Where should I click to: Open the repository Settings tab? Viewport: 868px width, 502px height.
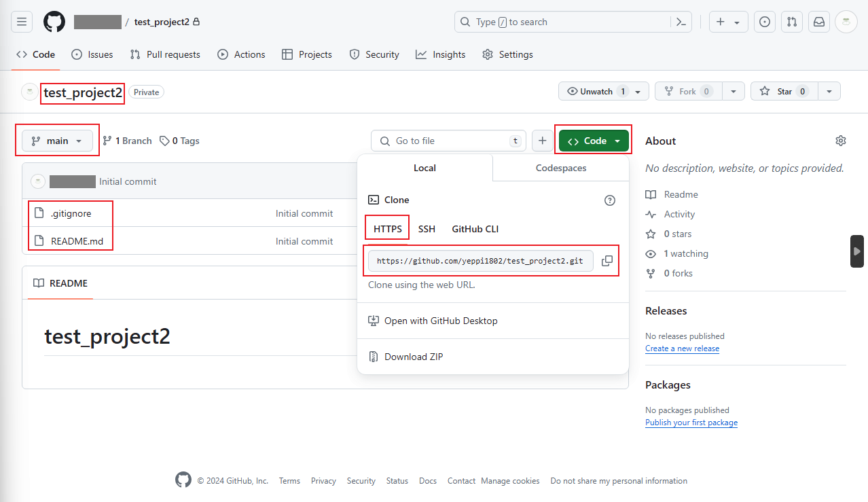(x=507, y=54)
